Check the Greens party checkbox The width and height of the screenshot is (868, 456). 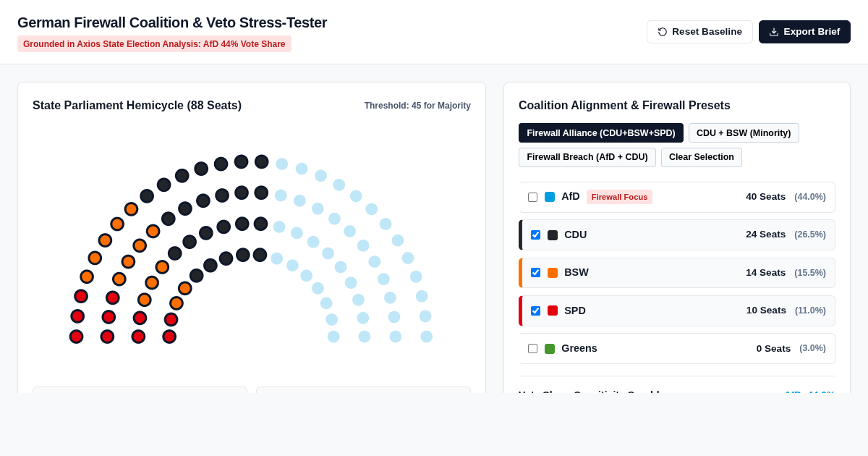[533, 348]
